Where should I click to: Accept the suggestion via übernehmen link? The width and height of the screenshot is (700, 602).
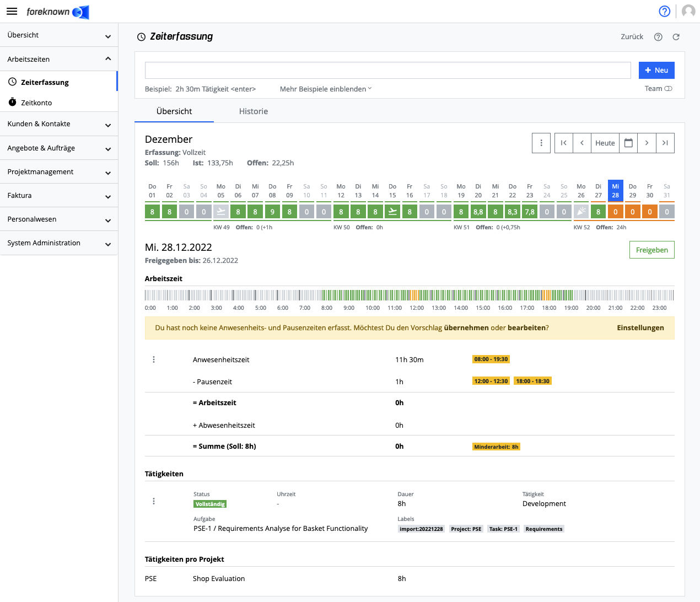466,327
